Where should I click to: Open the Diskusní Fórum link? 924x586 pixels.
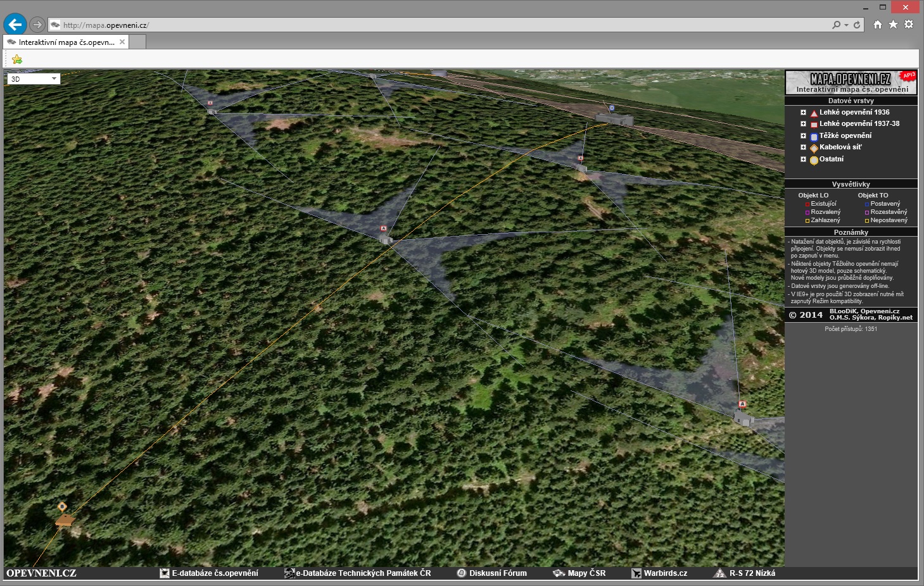tap(497, 573)
